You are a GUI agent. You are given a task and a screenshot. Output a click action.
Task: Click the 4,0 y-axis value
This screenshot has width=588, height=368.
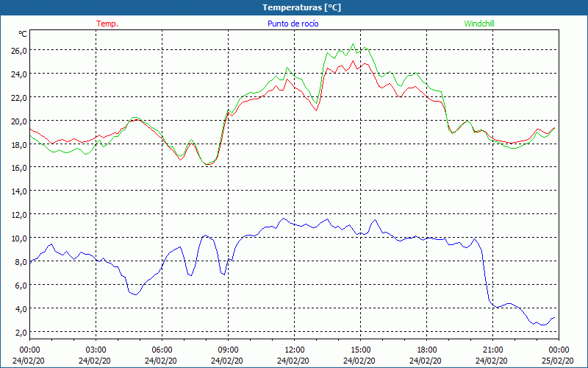click(x=21, y=308)
